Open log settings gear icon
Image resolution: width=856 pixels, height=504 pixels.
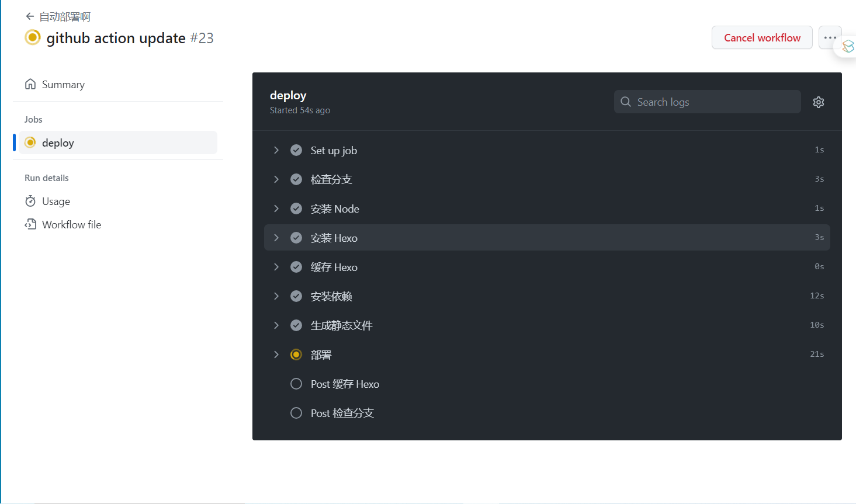pos(819,102)
